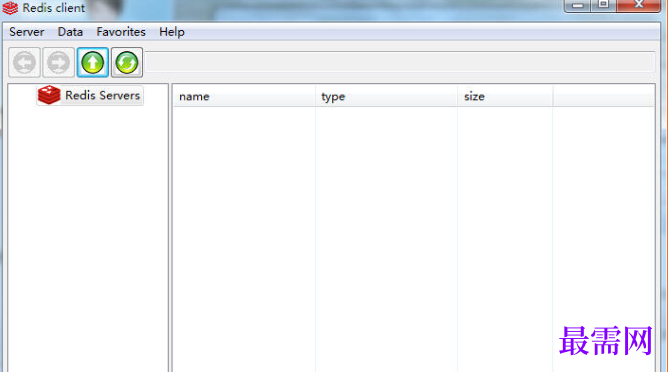Select the Redis Servers tree node
This screenshot has width=671, height=372.
[x=90, y=95]
